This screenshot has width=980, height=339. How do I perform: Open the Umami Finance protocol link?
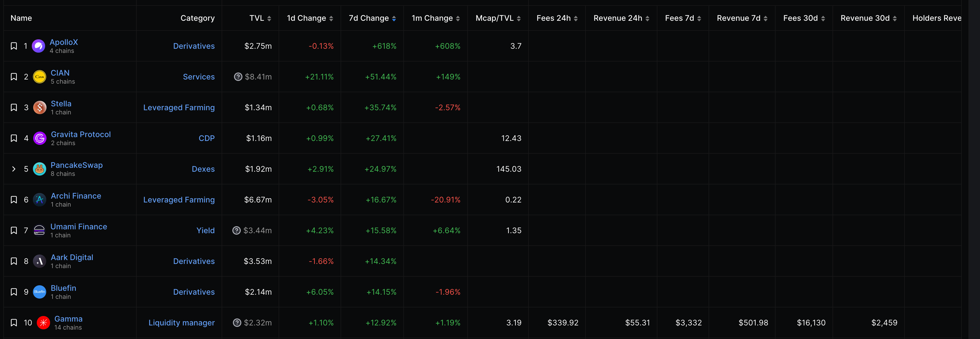coord(79,227)
